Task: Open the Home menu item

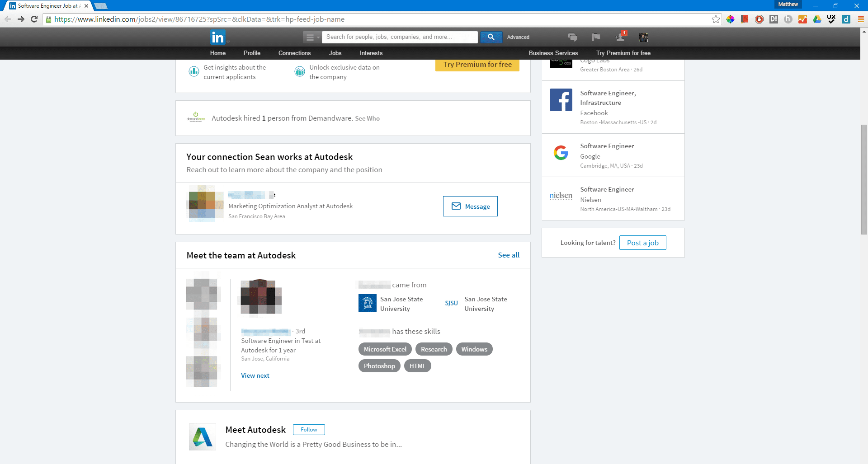Action: click(217, 53)
